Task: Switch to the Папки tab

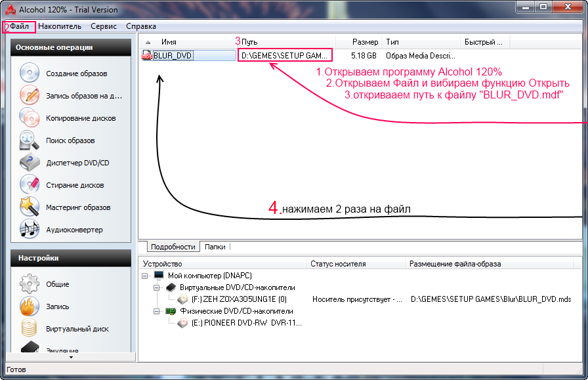Action: point(215,247)
